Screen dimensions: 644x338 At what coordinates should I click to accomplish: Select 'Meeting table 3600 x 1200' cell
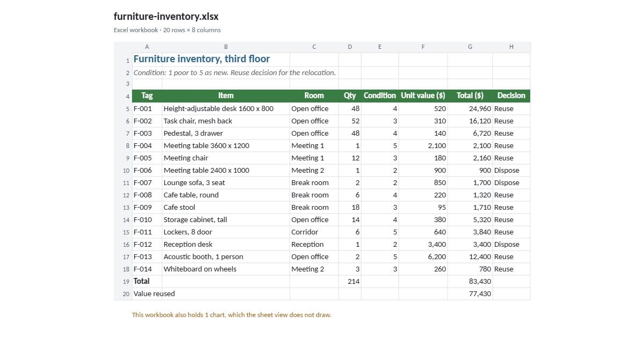[x=226, y=145]
